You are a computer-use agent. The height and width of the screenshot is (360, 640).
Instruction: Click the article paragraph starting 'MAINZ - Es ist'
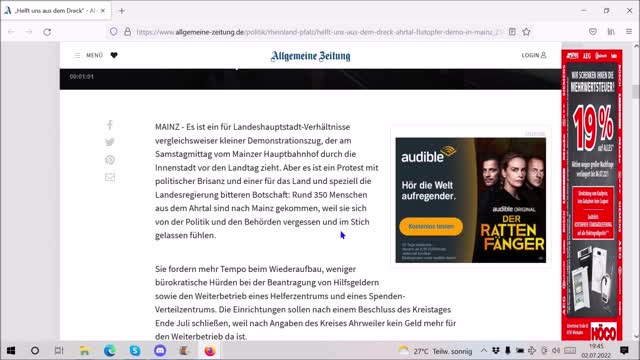point(267,181)
